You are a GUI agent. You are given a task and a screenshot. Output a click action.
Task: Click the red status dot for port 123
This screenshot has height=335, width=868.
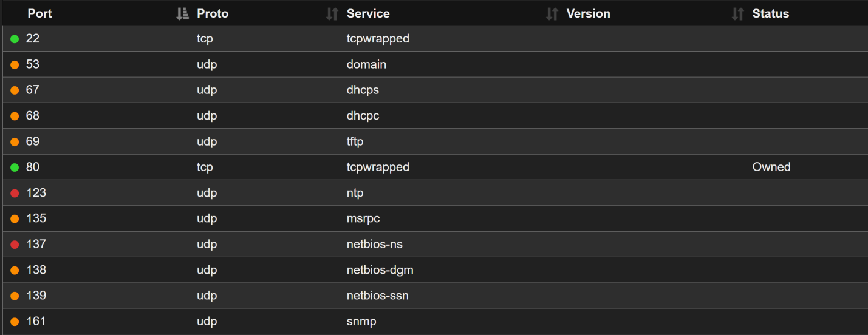(x=15, y=193)
